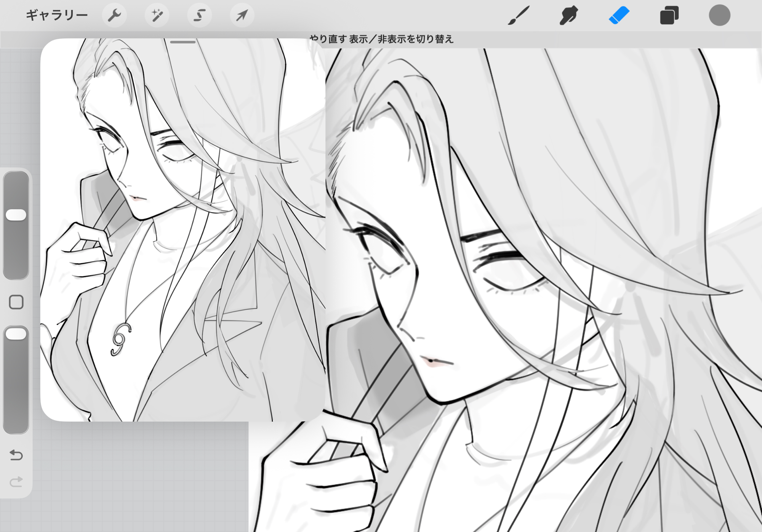Open the Layers panel
This screenshot has width=762, height=532.
coord(669,16)
